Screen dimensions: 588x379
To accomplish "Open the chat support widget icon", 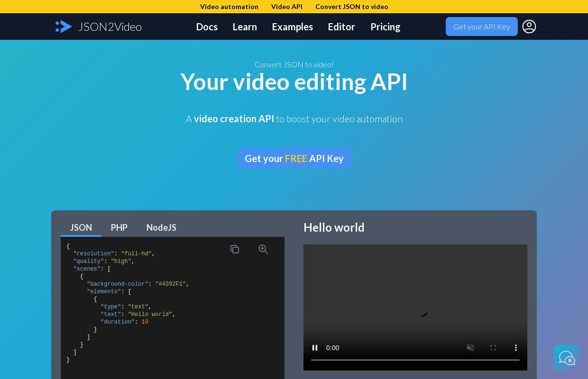I will coord(567,358).
